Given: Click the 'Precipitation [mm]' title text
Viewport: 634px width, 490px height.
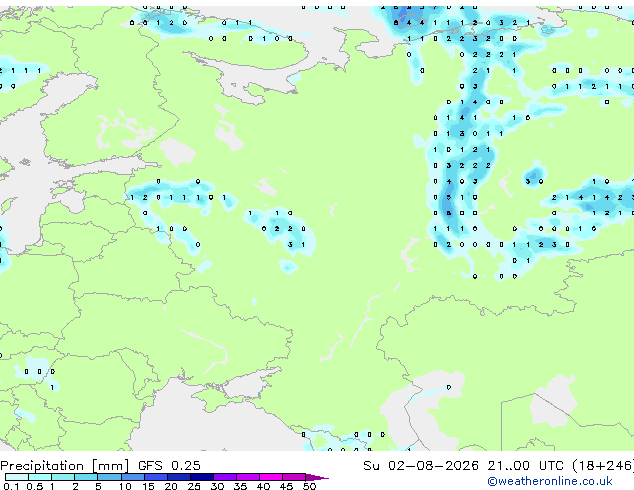Looking at the screenshot, I should (65, 466).
